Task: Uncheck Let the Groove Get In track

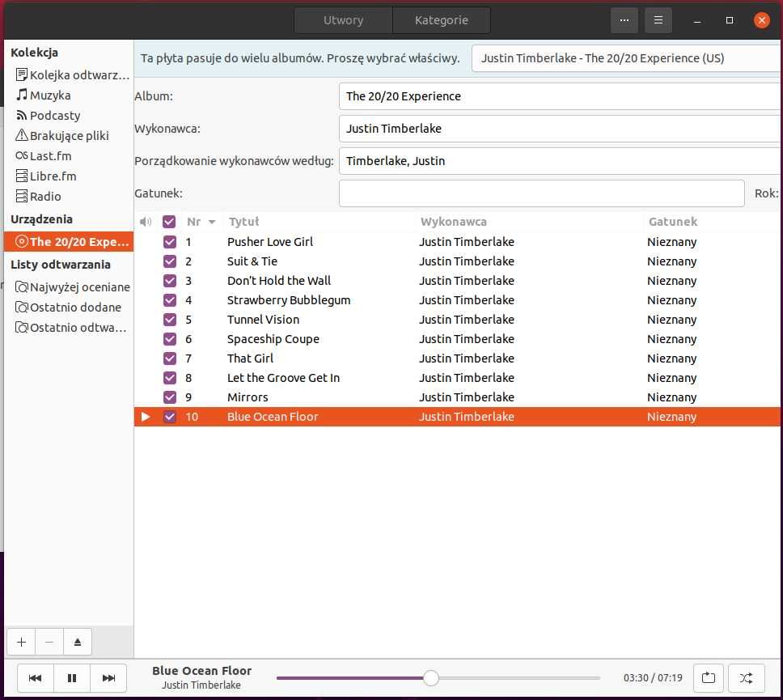Action: (x=170, y=378)
